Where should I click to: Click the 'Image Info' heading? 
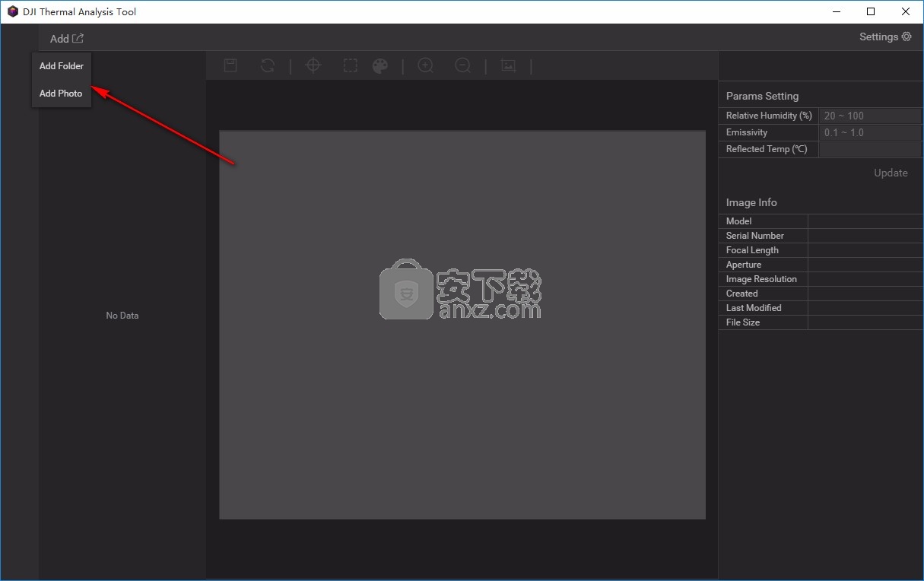[751, 202]
